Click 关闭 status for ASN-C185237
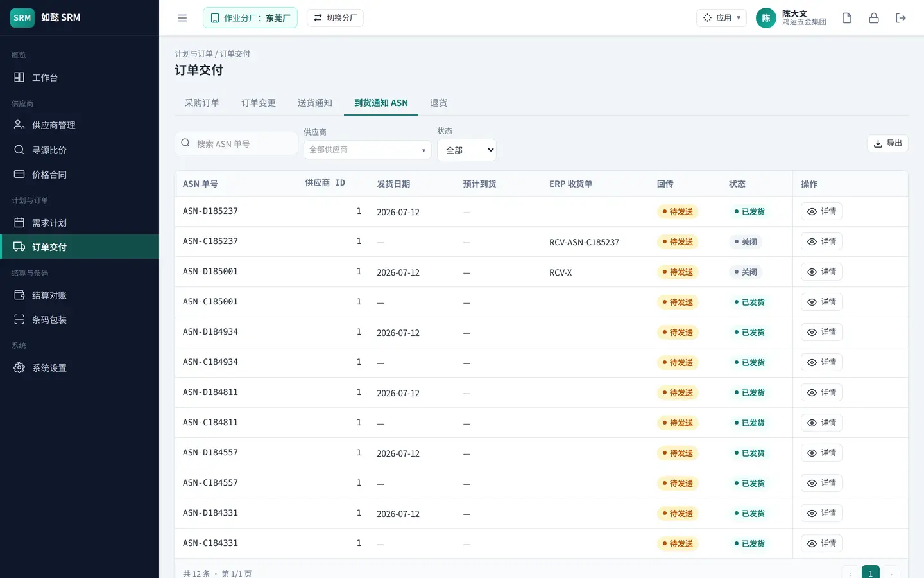This screenshot has height=578, width=924. (x=746, y=241)
